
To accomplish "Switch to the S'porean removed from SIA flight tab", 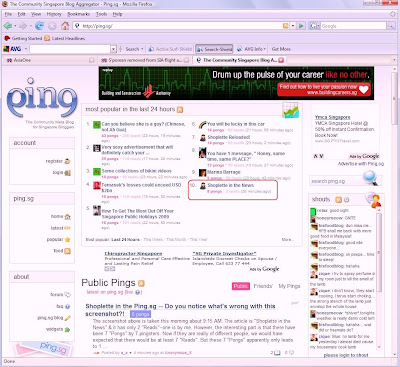I will click(x=145, y=60).
